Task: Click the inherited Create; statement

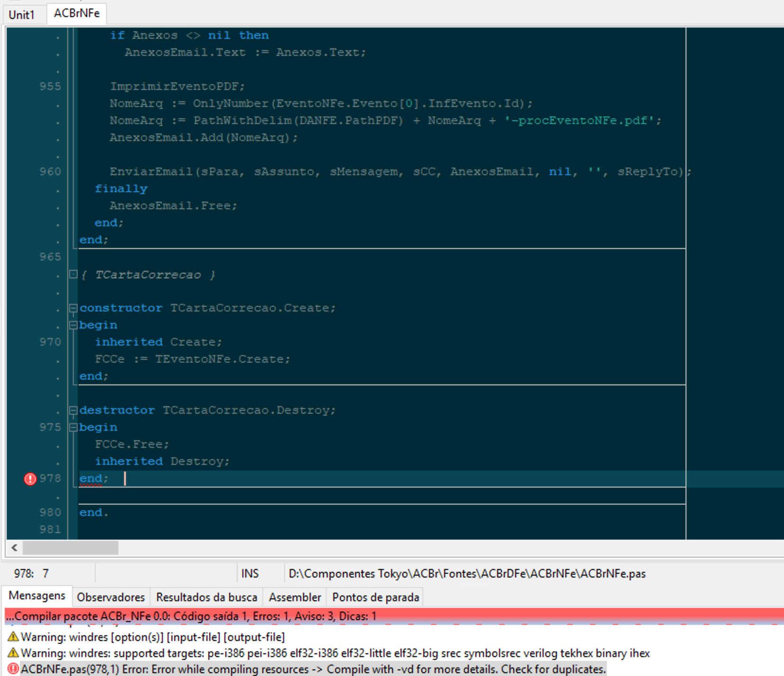Action: coord(158,342)
